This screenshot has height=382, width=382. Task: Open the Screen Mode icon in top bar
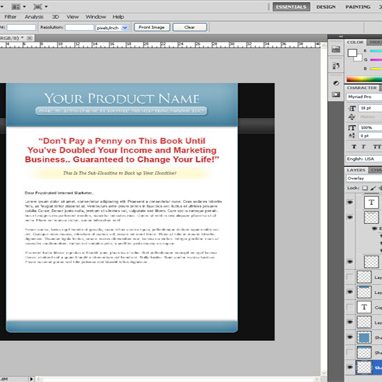pyautogui.click(x=38, y=6)
